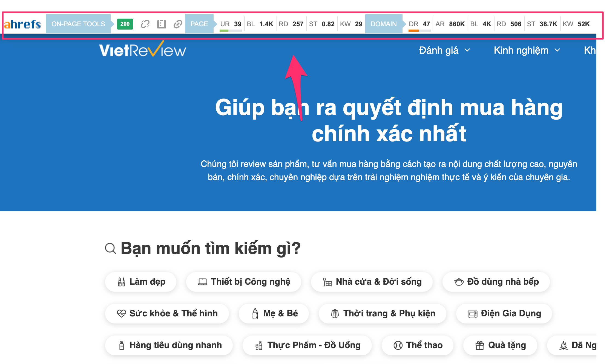Select the DOMAIN metrics tab
615x364 pixels.
pos(384,24)
